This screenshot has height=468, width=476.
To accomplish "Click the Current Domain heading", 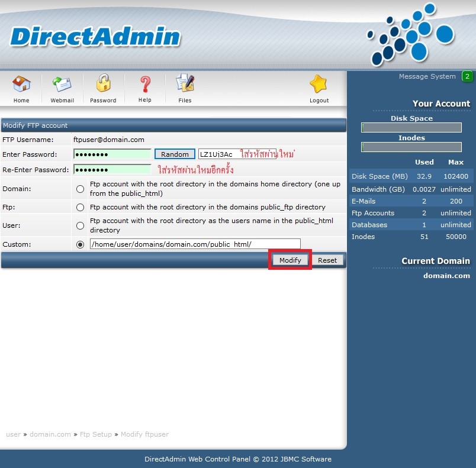I will (436, 261).
